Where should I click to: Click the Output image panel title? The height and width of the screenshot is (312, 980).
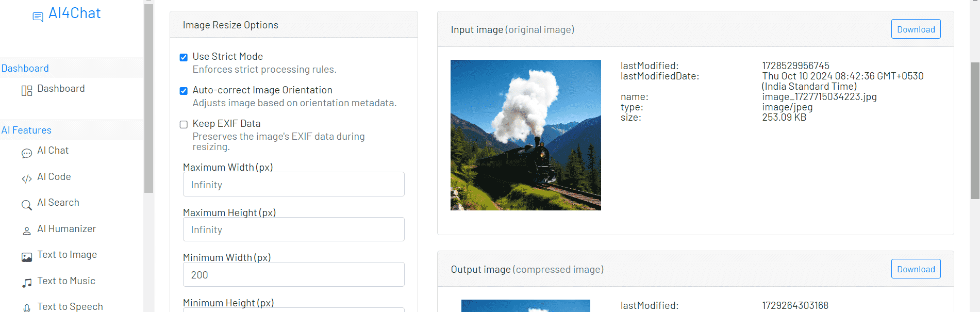click(527, 270)
